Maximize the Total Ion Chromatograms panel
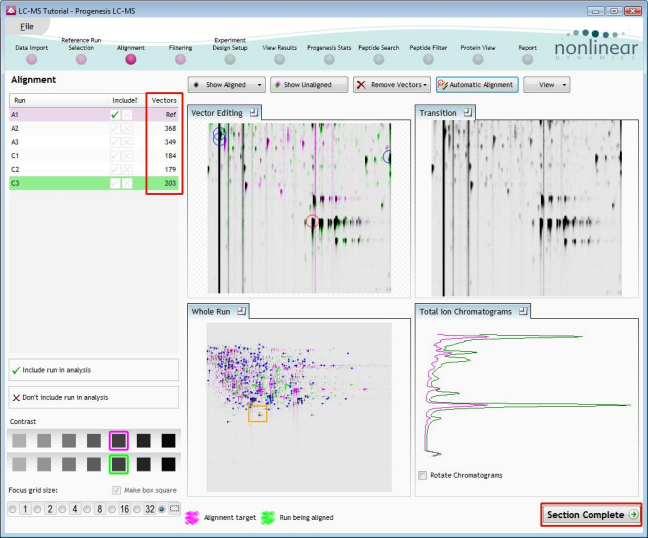 (x=523, y=311)
